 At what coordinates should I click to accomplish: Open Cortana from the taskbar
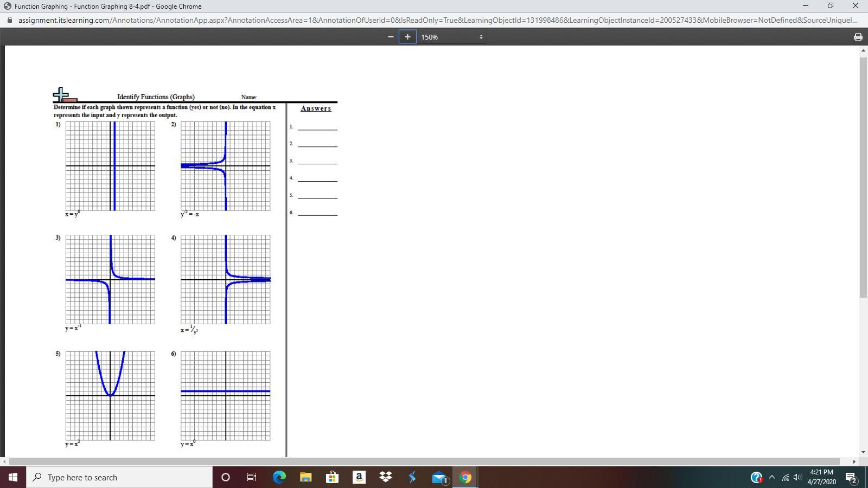point(226,477)
